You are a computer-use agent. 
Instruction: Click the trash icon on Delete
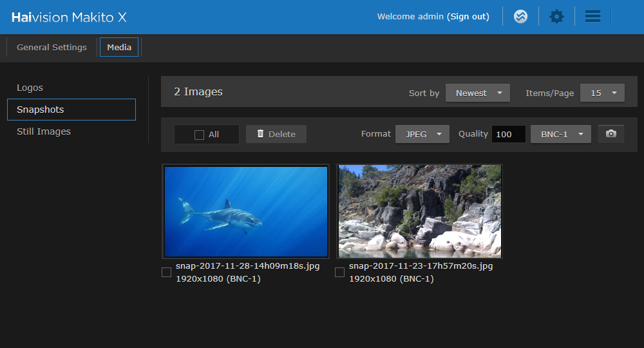point(260,134)
